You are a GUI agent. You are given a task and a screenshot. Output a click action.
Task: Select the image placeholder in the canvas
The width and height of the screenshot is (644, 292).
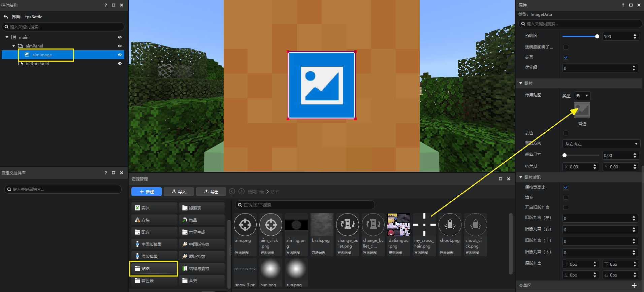click(x=322, y=85)
